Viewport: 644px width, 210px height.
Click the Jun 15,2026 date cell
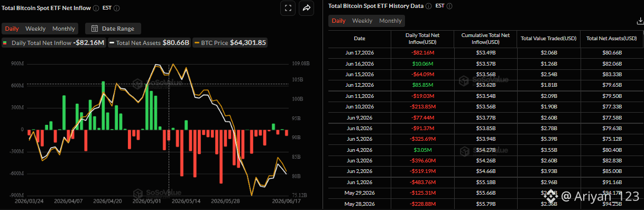[360, 74]
